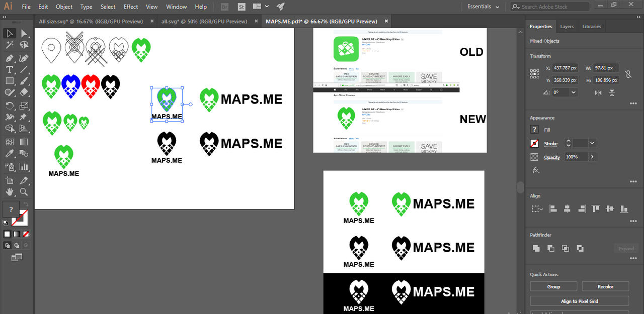
Task: Change the screen mode
Action: tap(17, 258)
